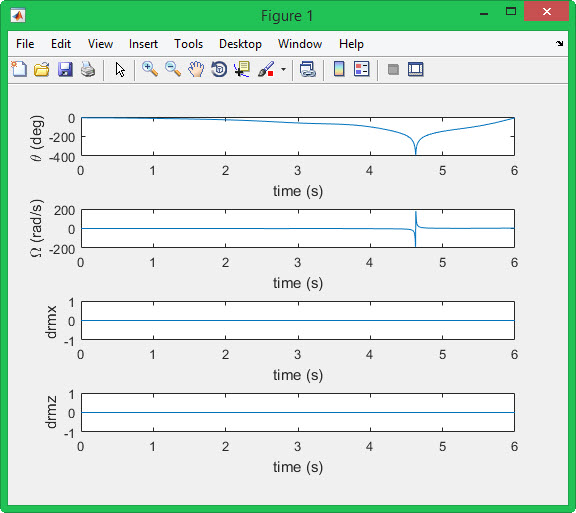
Task: Insert Legend using toolbar icon
Action: [361, 69]
